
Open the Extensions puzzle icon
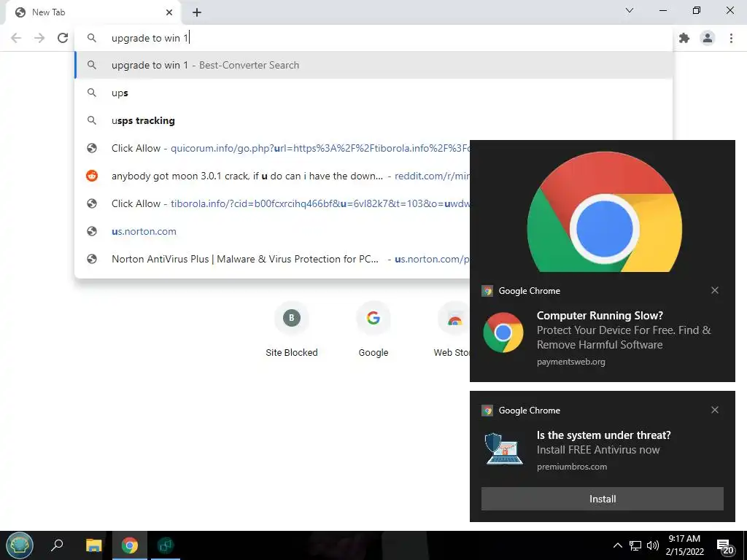(x=684, y=38)
